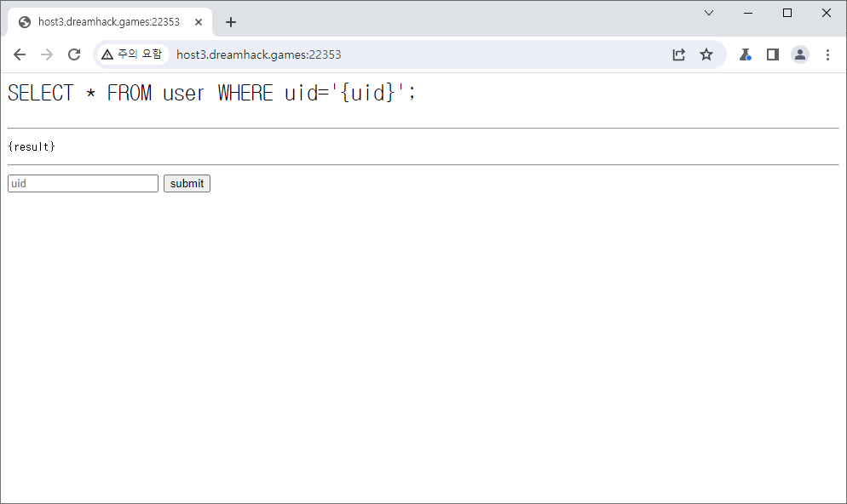Open the '주의 요함' site security info
Viewport: 847px width, 504px height.
[x=131, y=54]
